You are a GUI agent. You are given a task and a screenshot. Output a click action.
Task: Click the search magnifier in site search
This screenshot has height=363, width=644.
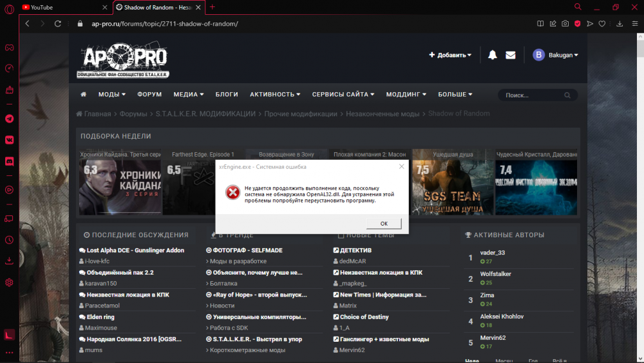(567, 95)
